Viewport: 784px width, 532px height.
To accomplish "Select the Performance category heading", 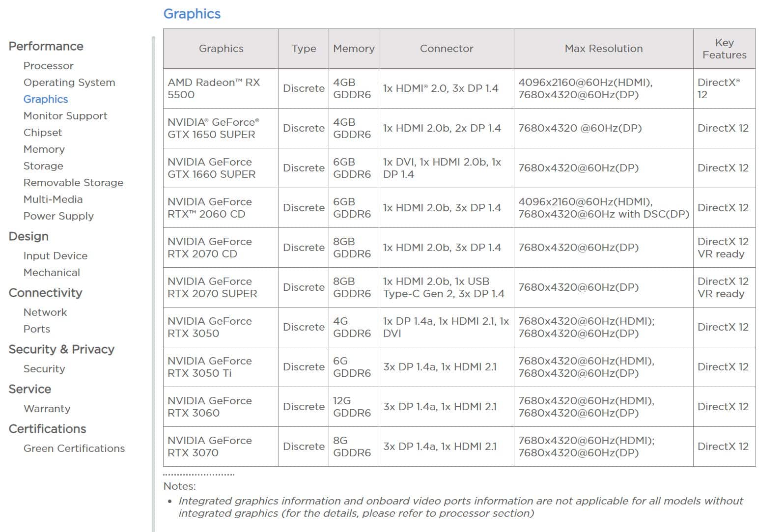I will pos(46,46).
